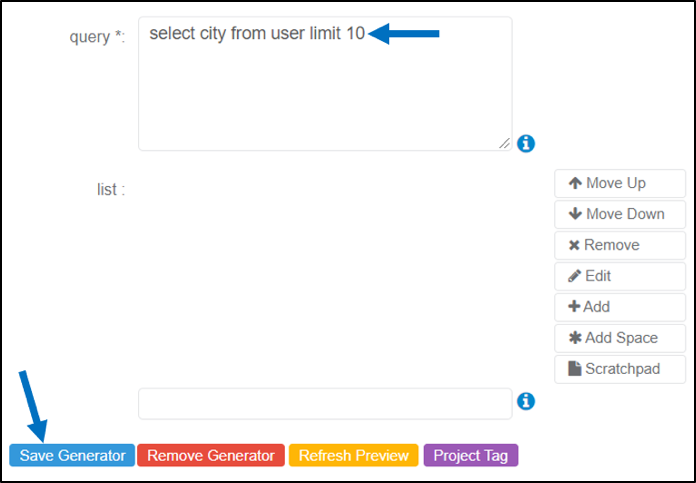Image resolution: width=696 pixels, height=483 pixels.
Task: Click the Move Up arrow button
Action: tap(620, 183)
